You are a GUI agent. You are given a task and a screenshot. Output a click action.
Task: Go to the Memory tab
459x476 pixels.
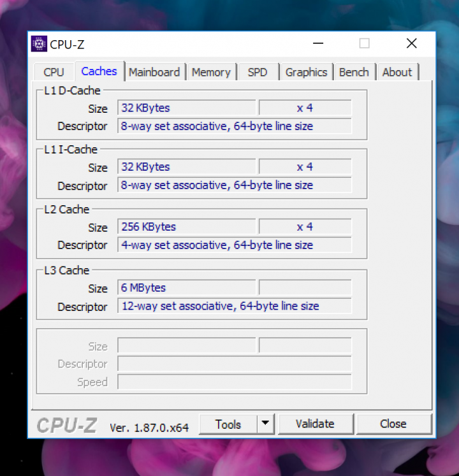[x=211, y=72]
